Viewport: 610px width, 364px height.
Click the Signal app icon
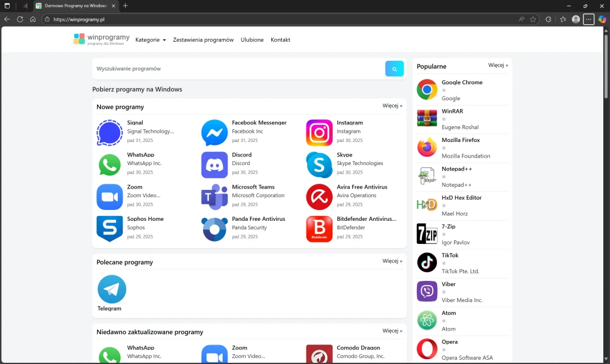pos(109,133)
